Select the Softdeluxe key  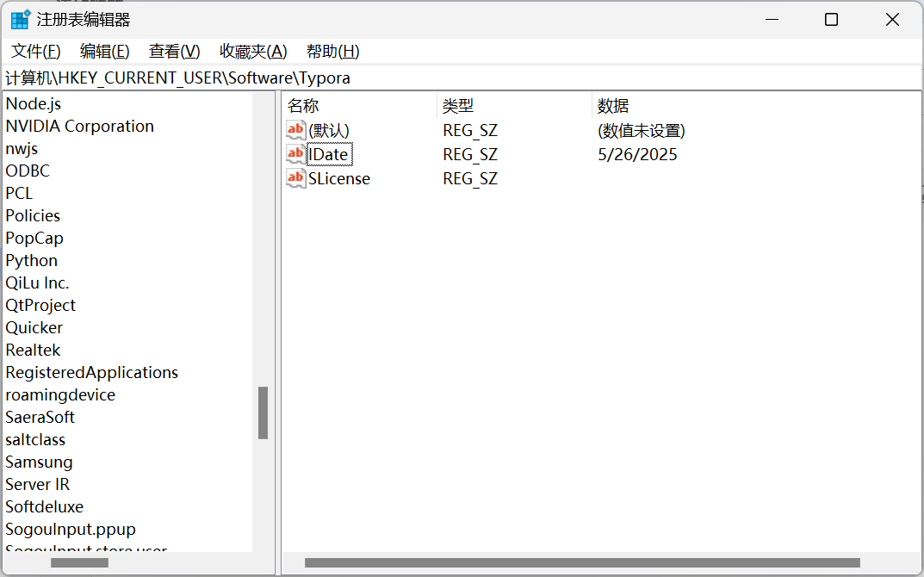click(45, 507)
